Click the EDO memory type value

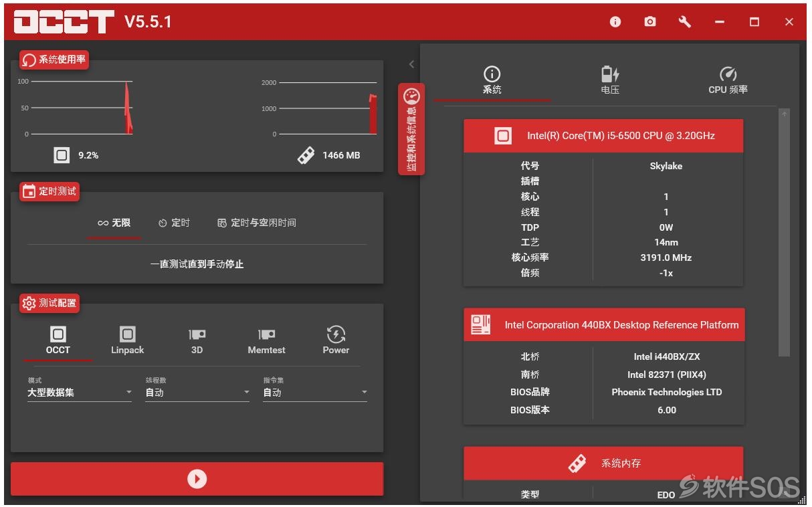click(666, 495)
